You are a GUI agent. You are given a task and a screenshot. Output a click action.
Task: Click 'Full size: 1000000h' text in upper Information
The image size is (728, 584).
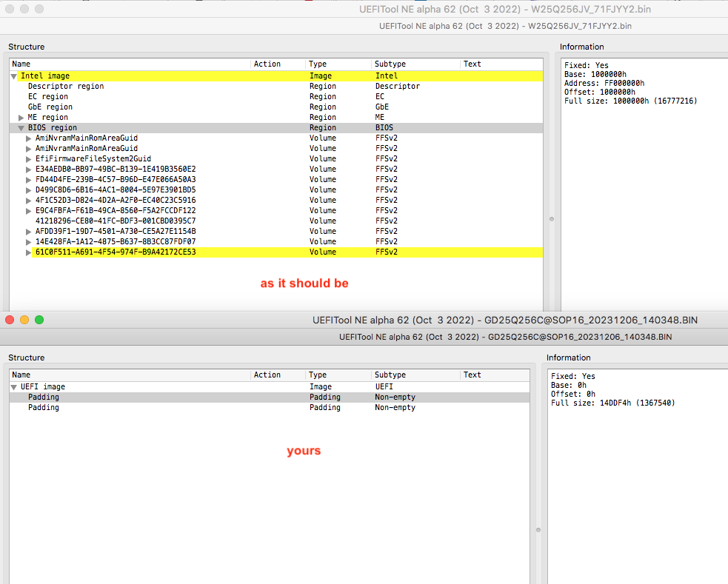[630, 101]
